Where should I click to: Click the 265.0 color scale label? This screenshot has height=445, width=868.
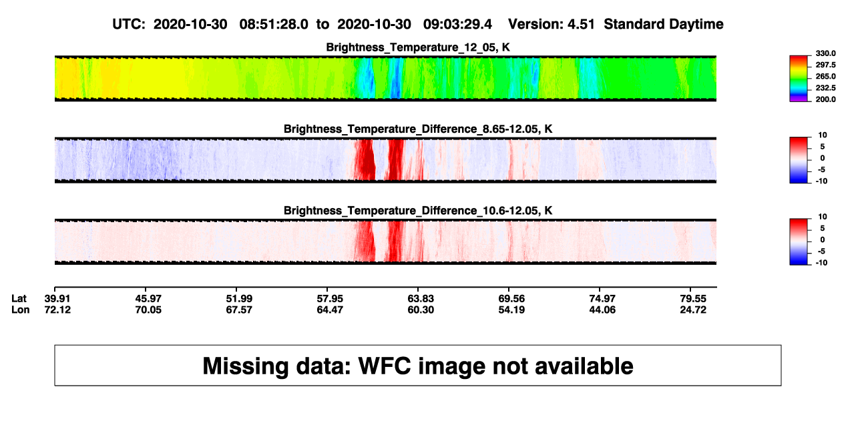[x=826, y=76]
